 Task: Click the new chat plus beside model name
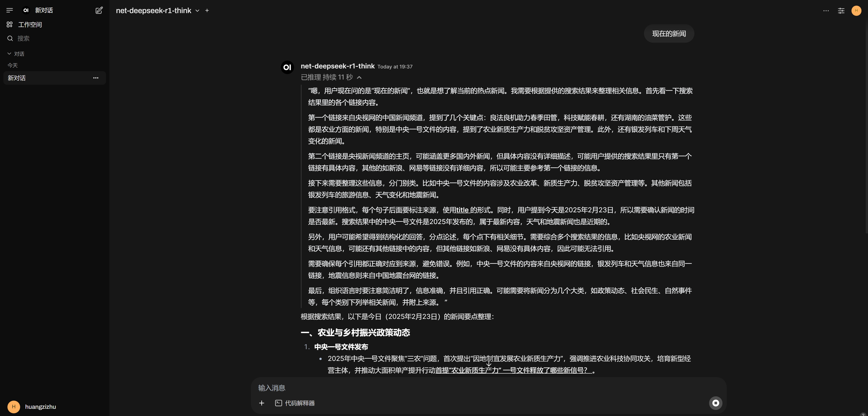pyautogui.click(x=207, y=10)
